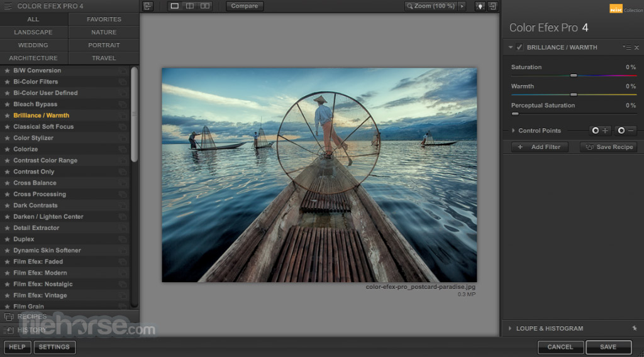Click the Compare button
The image size is (644, 357).
[245, 6]
